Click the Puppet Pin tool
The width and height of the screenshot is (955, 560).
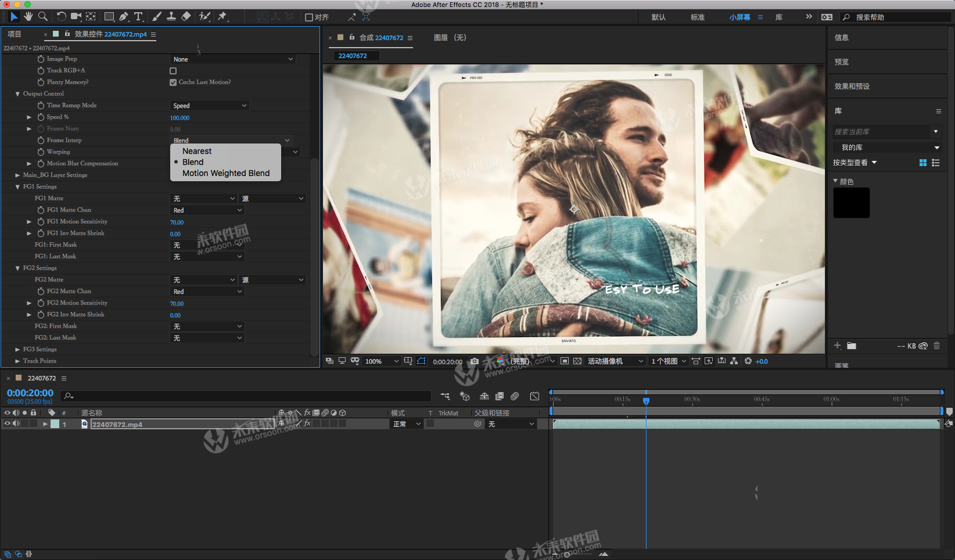222,16
